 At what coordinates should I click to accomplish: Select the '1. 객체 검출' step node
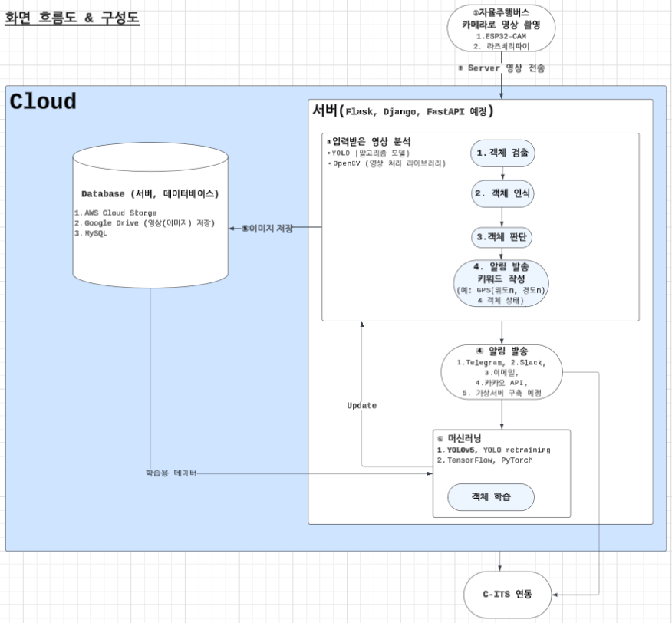click(x=502, y=153)
